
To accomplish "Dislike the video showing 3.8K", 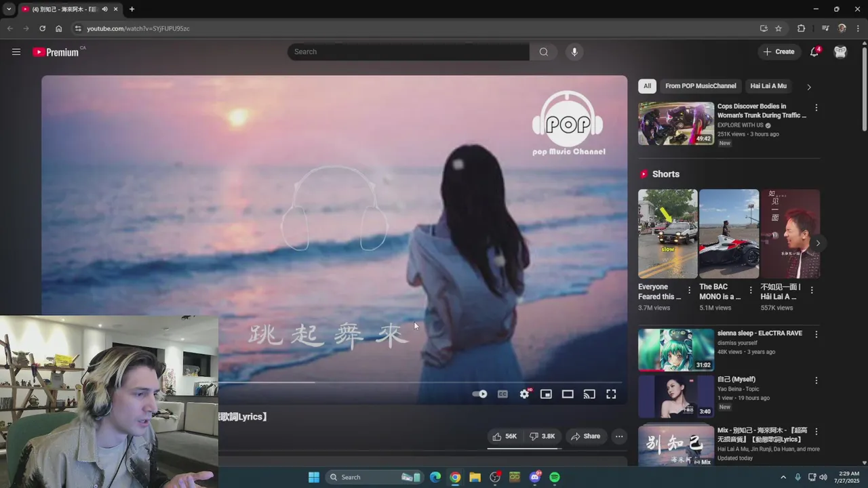I will click(542, 436).
